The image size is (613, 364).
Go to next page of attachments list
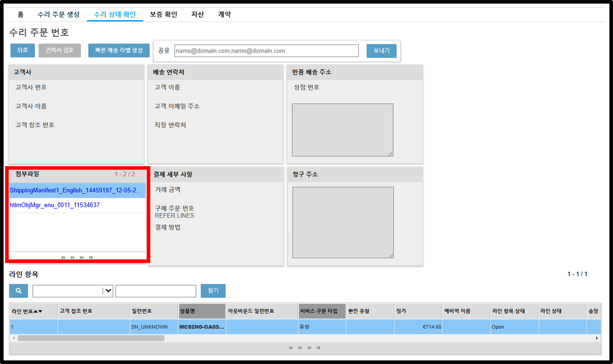coord(82,257)
